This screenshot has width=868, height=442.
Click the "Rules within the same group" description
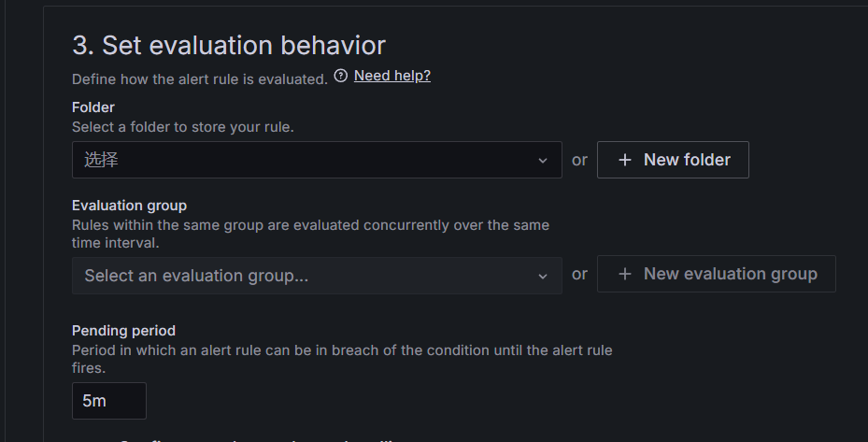point(310,225)
